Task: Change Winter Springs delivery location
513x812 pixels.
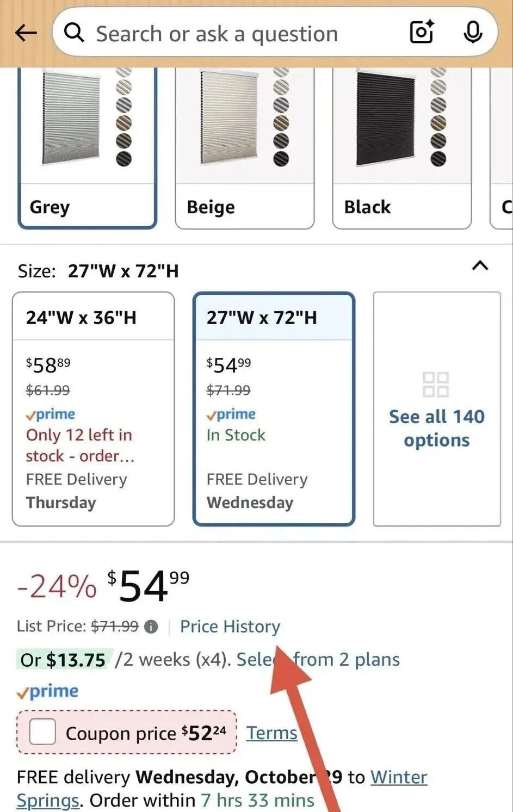Action: (x=398, y=777)
